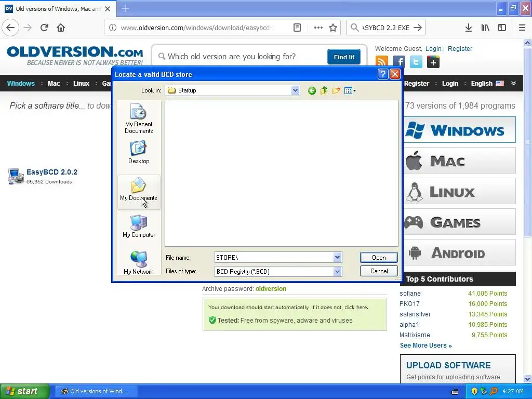Expand the Files of type dropdown
This screenshot has width=532, height=399.
[337, 271]
